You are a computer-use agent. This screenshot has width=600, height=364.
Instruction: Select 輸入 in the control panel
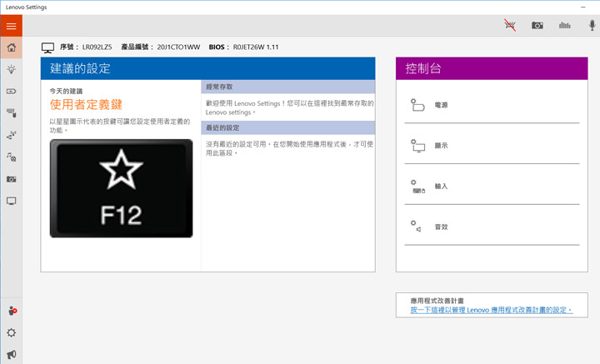pos(442,186)
